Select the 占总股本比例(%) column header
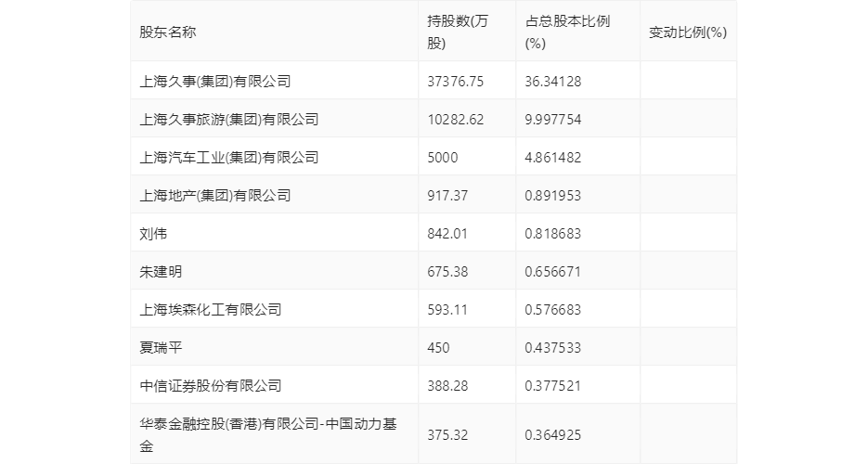This screenshot has width=868, height=464. point(567,32)
